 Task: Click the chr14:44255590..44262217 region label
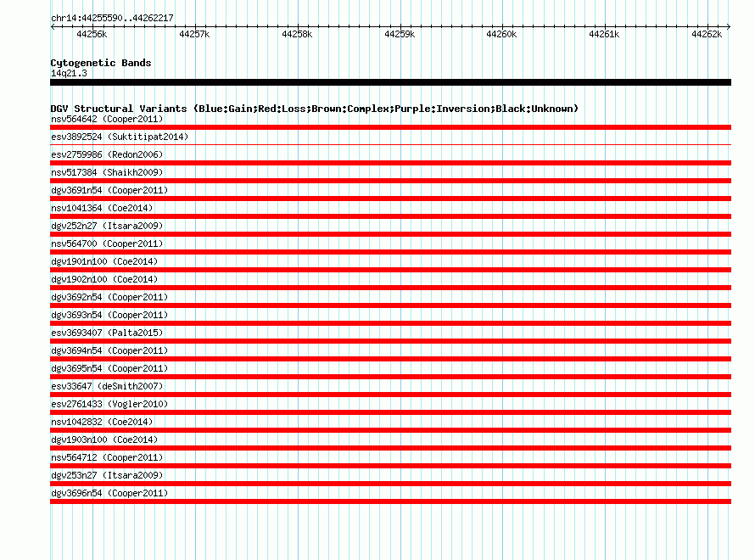pos(112,19)
